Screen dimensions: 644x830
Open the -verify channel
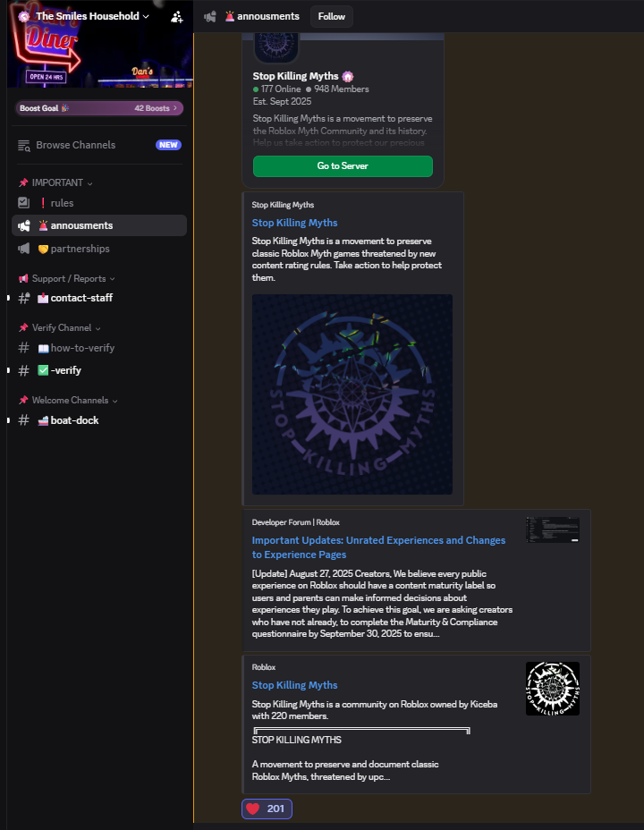coord(99,370)
